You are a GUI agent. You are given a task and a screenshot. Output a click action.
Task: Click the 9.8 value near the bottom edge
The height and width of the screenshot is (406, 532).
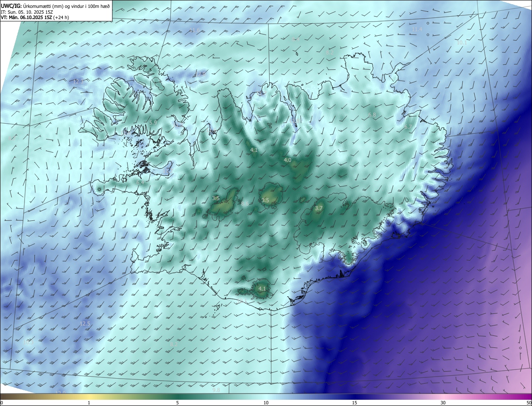coord(216,390)
